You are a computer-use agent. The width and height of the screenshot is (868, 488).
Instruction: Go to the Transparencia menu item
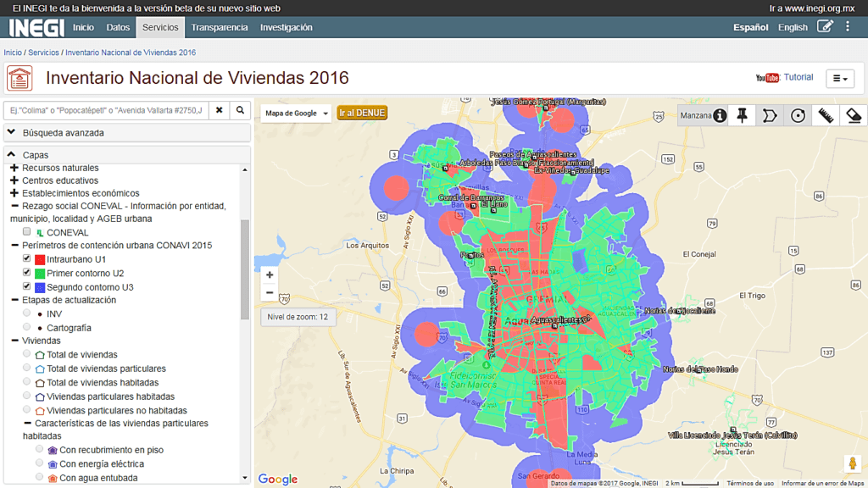pos(220,27)
